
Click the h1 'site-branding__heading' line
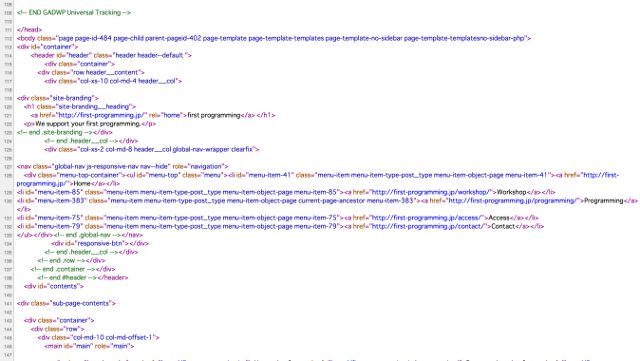point(80,107)
